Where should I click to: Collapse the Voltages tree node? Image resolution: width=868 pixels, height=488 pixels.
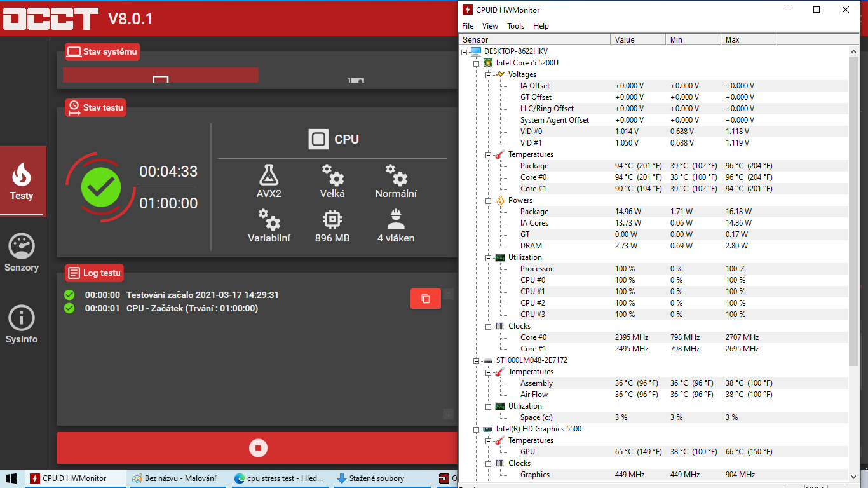[x=488, y=74]
